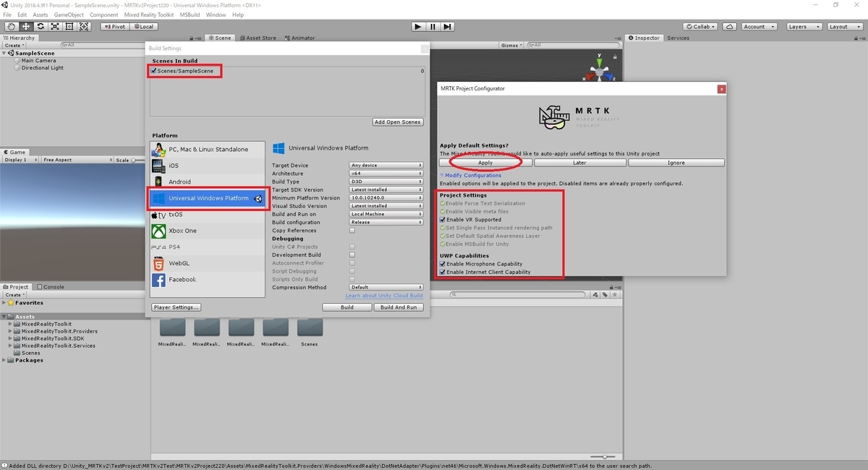Open Learn about Unity Cloud Build link
The width and height of the screenshot is (868, 470).
[x=384, y=296]
